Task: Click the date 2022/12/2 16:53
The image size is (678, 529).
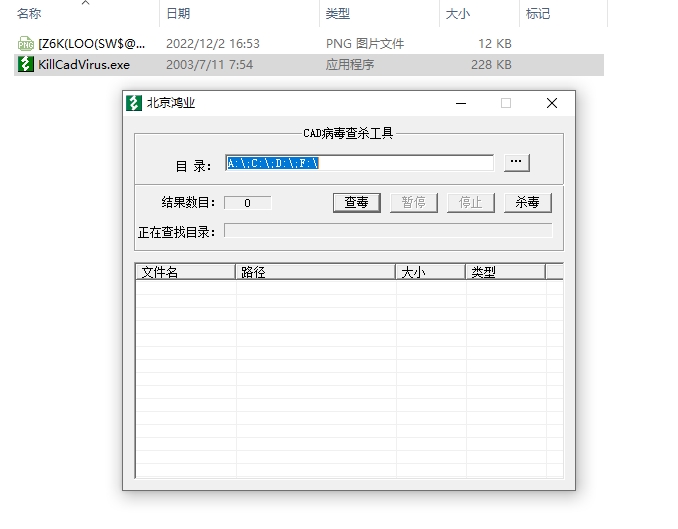Action: click(213, 44)
